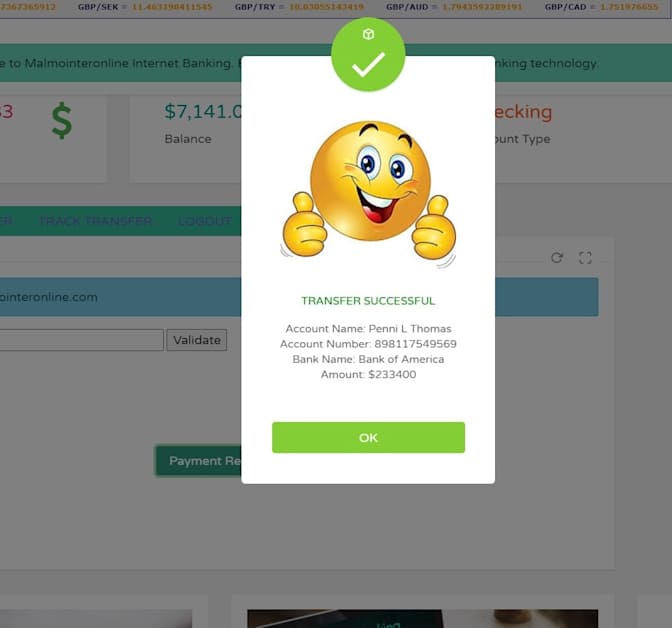Click the refresh icon on the panel
The width and height of the screenshot is (672, 628).
point(557,258)
